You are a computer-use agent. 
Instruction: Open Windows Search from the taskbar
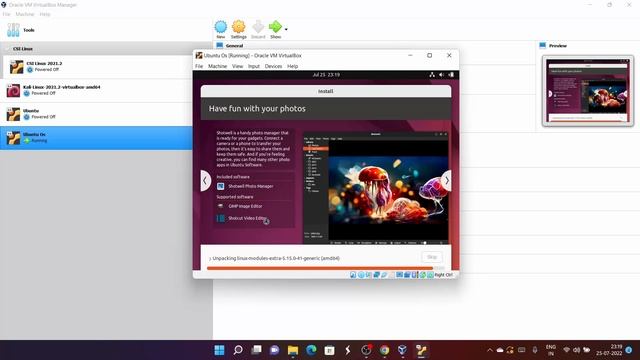pyautogui.click(x=238, y=350)
